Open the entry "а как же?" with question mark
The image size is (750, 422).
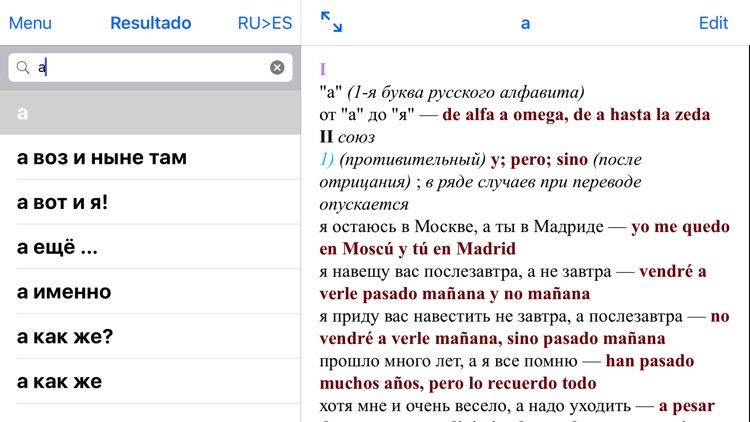point(65,337)
